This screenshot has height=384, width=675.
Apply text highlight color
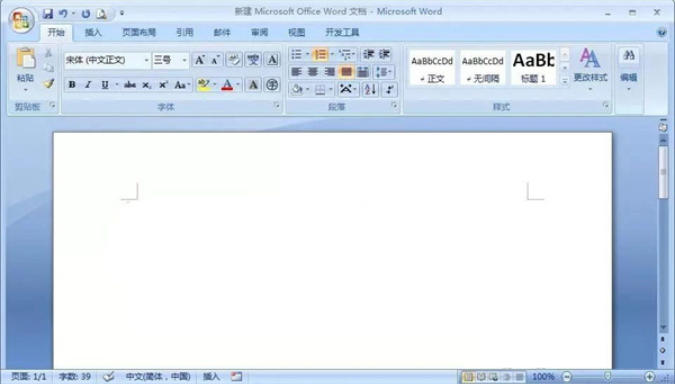(x=203, y=85)
